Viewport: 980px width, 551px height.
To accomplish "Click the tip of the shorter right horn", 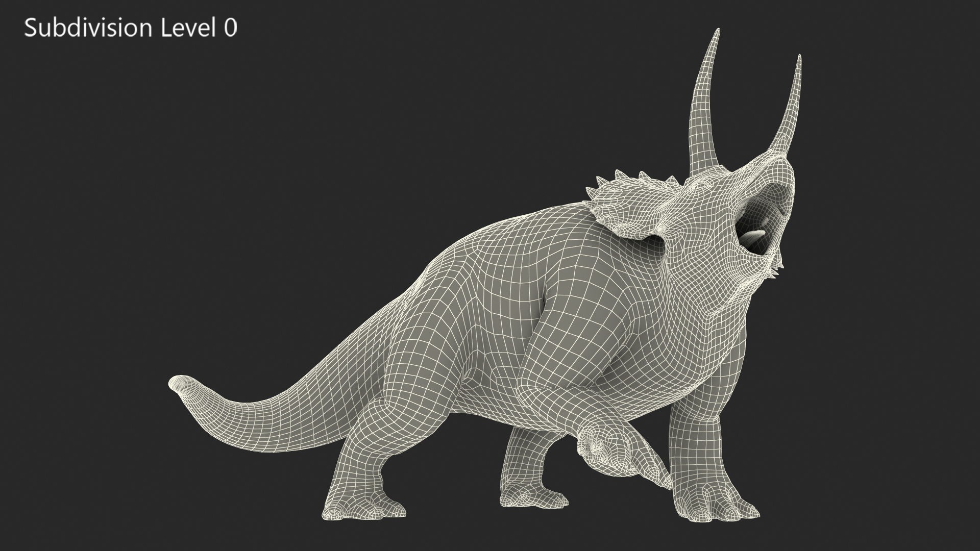I will point(799,57).
